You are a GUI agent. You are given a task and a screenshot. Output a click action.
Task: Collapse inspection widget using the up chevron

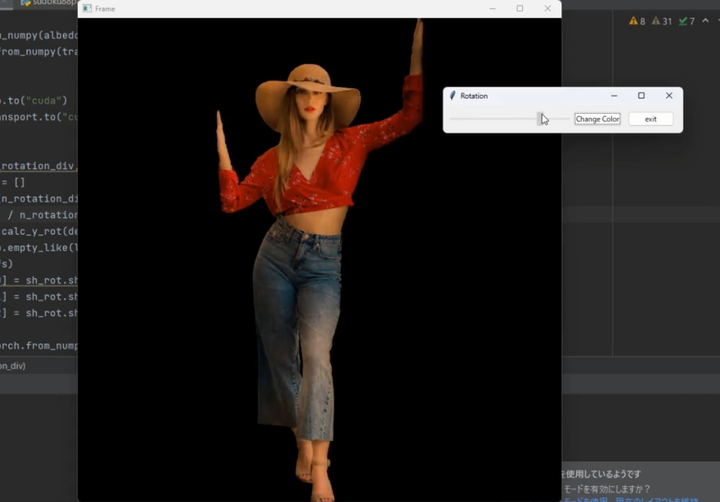706,21
